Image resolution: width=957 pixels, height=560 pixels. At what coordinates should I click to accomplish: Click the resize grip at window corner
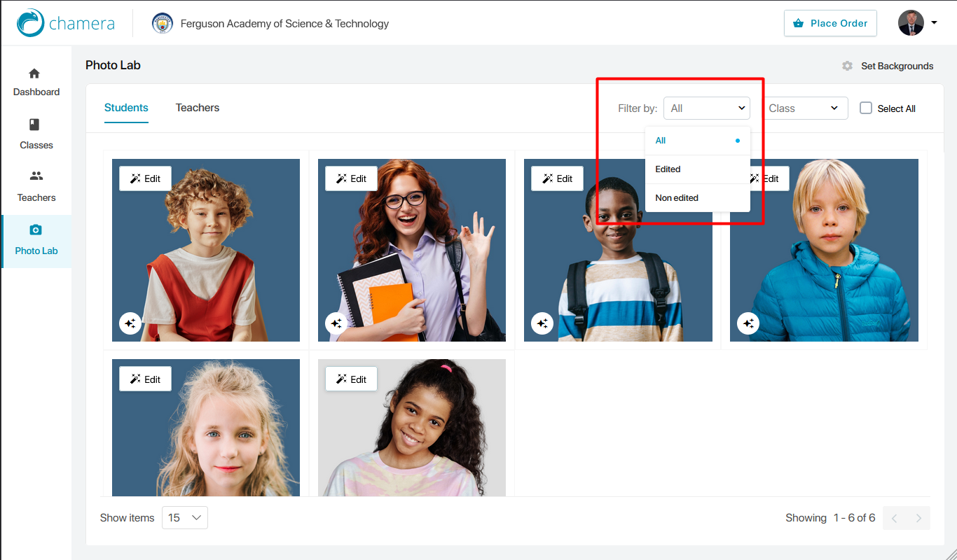tap(950, 553)
